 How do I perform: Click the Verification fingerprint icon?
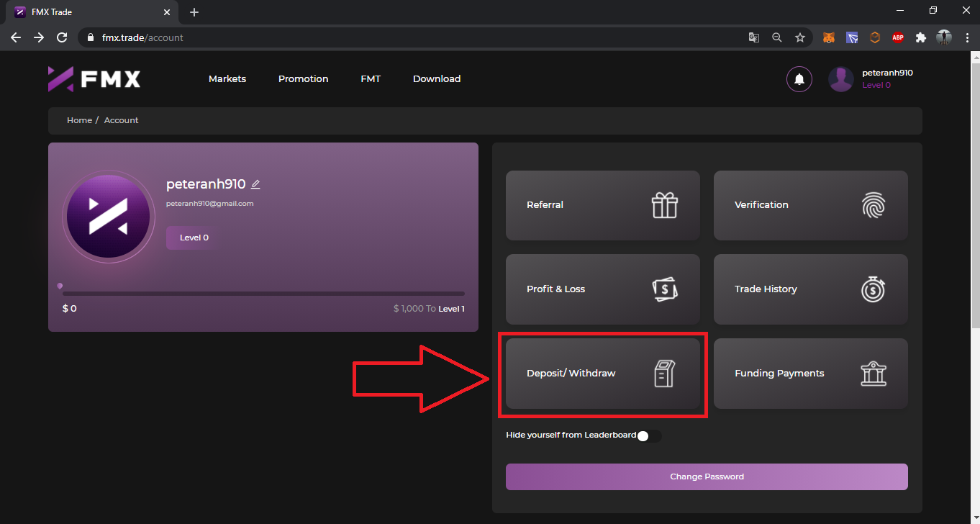tap(874, 205)
